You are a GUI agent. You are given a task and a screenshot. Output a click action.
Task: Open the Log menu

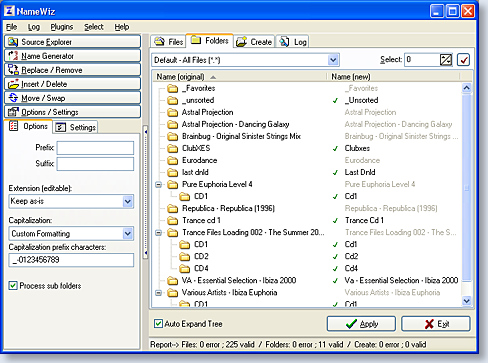tap(34, 27)
